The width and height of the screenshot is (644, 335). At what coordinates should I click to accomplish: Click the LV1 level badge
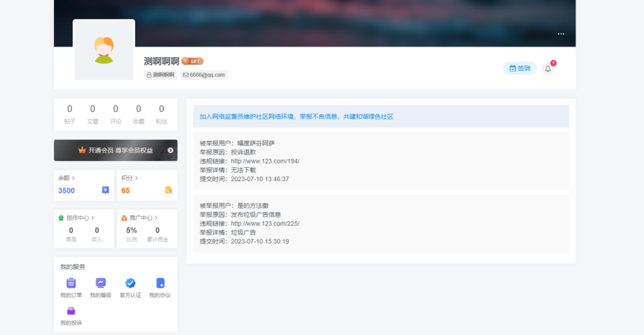click(x=192, y=61)
